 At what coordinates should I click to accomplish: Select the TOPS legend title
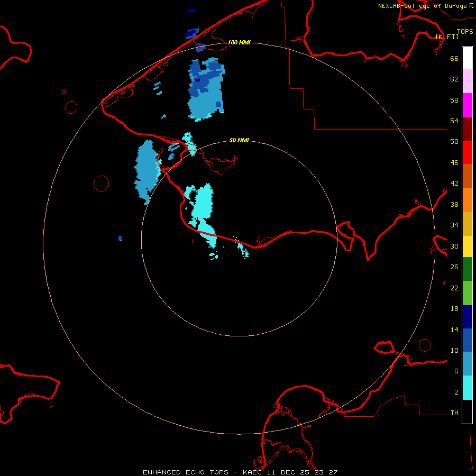pyautogui.click(x=465, y=31)
